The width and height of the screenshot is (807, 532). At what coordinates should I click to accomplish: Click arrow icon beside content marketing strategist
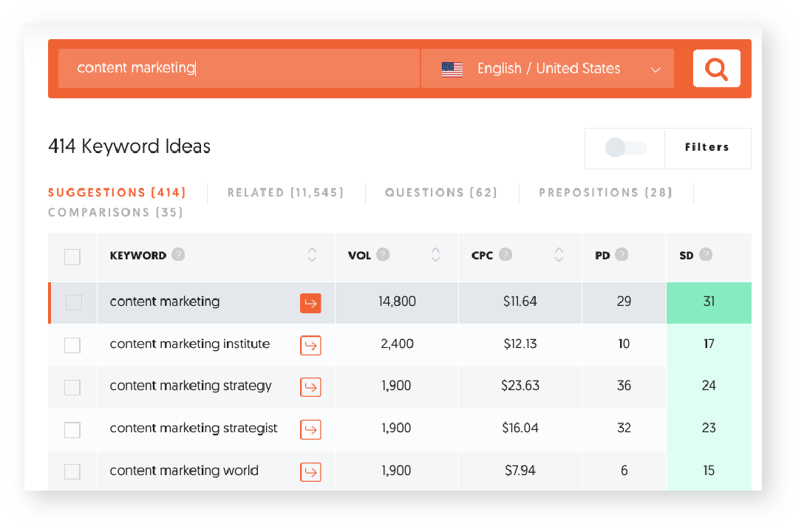click(x=310, y=429)
